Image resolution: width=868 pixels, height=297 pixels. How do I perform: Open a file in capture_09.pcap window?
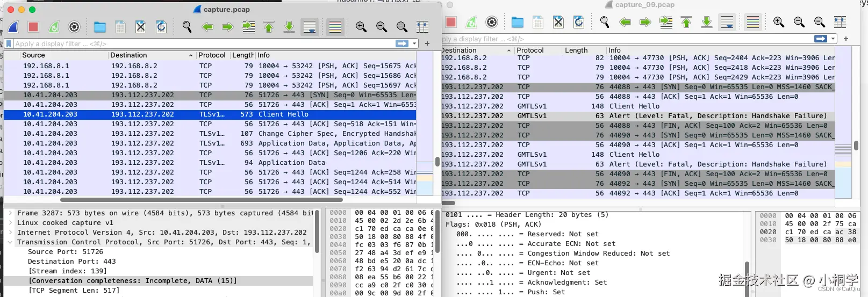pyautogui.click(x=518, y=22)
